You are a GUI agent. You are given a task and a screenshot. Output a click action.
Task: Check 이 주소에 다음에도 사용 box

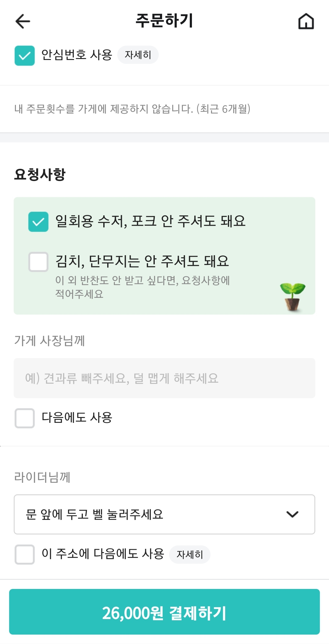(25, 554)
